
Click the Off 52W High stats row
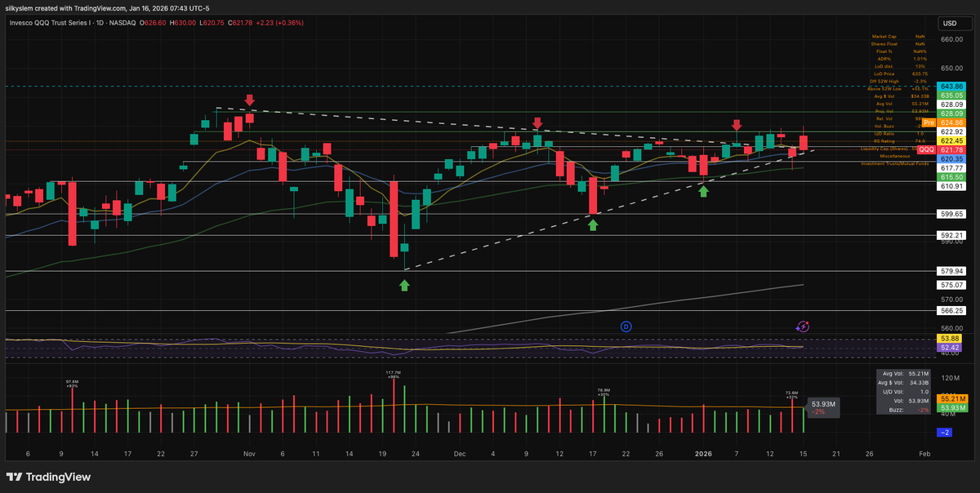click(x=898, y=81)
